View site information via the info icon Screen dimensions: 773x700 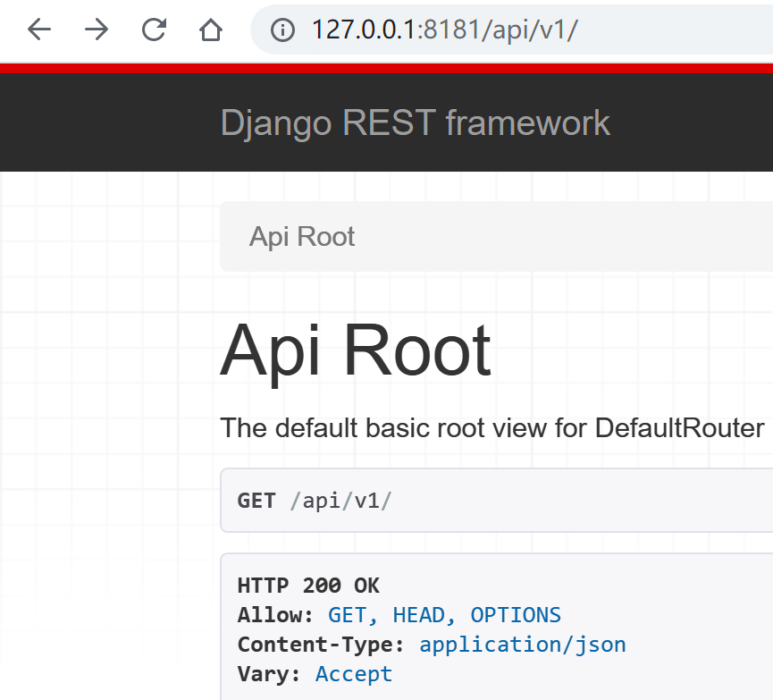coord(282,30)
